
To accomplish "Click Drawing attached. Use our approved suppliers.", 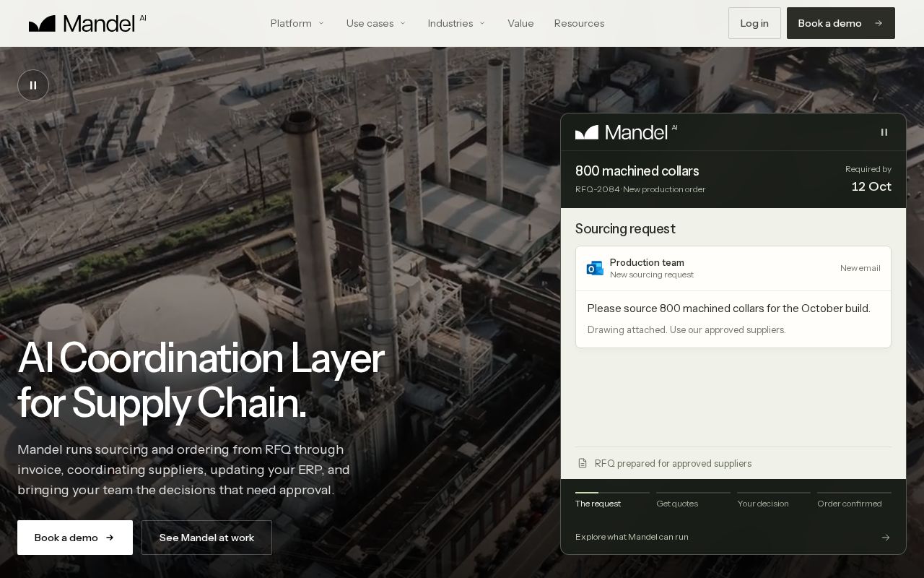I will pos(687,329).
